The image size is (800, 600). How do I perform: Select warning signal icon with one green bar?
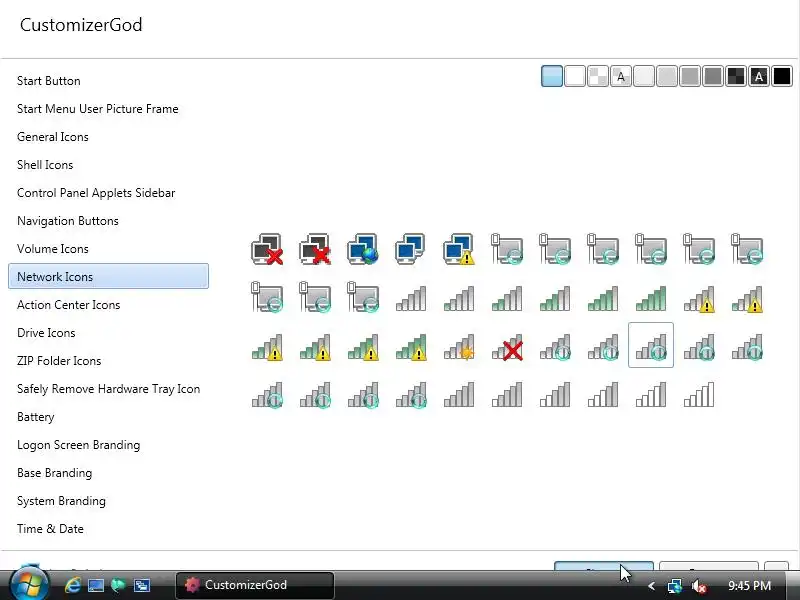point(746,298)
